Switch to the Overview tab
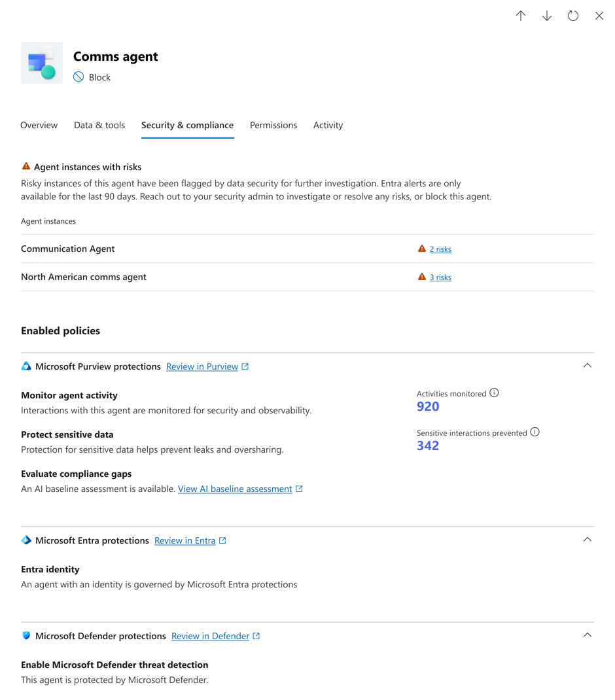This screenshot has height=700, width=615. point(39,125)
